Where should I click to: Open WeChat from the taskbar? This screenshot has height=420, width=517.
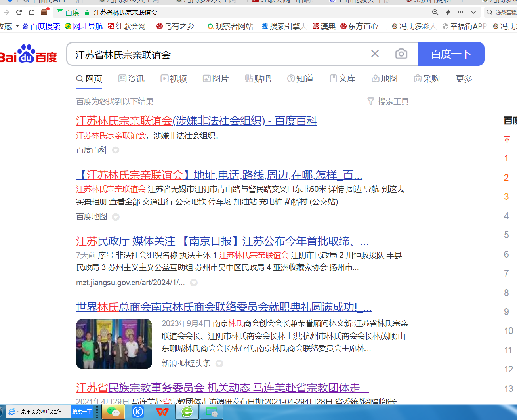click(x=113, y=412)
